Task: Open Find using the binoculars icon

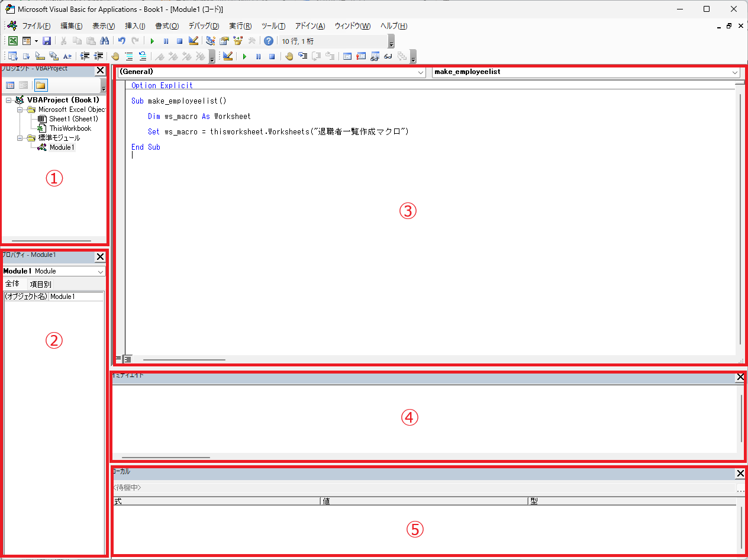Action: coord(105,41)
